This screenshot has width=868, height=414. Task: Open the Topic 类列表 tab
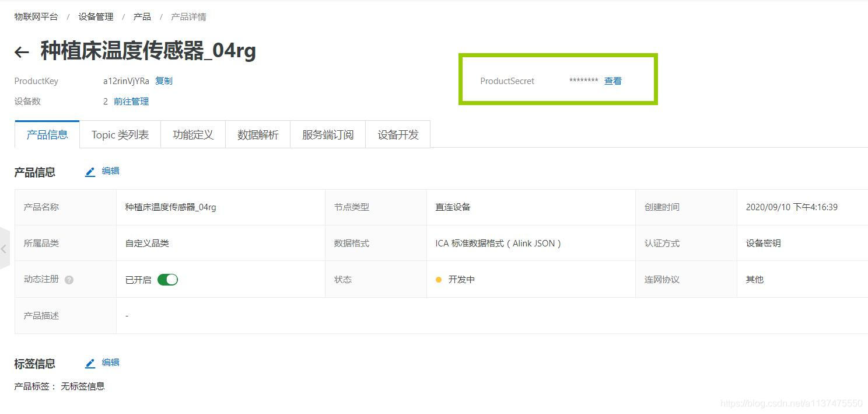click(120, 134)
